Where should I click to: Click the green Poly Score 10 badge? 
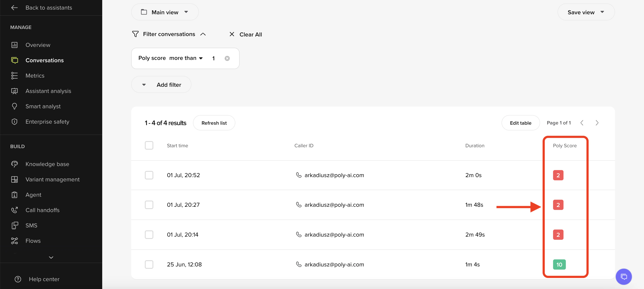pyautogui.click(x=559, y=264)
